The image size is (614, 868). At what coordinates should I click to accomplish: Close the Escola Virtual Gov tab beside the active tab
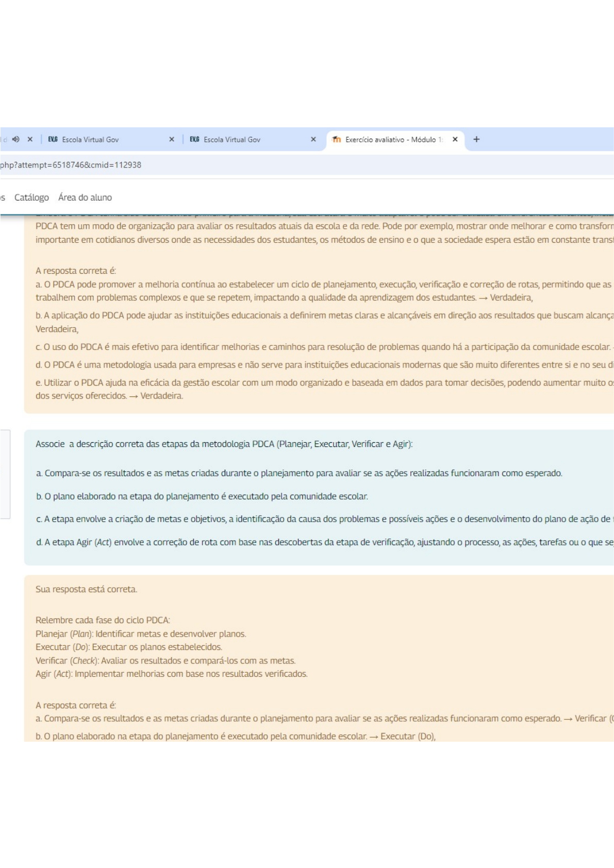(x=313, y=139)
